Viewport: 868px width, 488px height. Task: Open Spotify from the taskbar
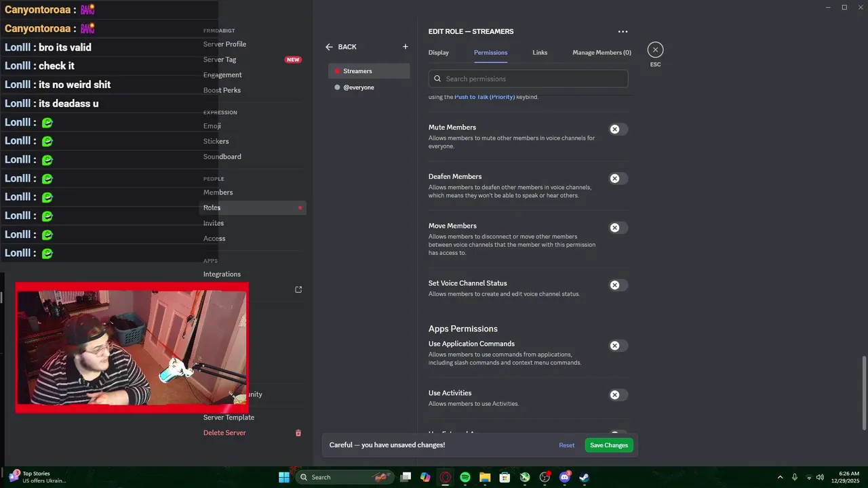(x=465, y=477)
